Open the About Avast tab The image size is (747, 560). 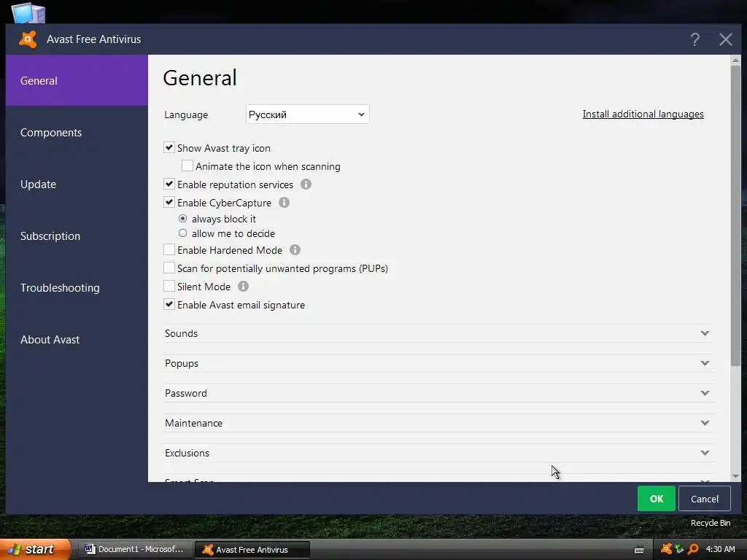77,340
